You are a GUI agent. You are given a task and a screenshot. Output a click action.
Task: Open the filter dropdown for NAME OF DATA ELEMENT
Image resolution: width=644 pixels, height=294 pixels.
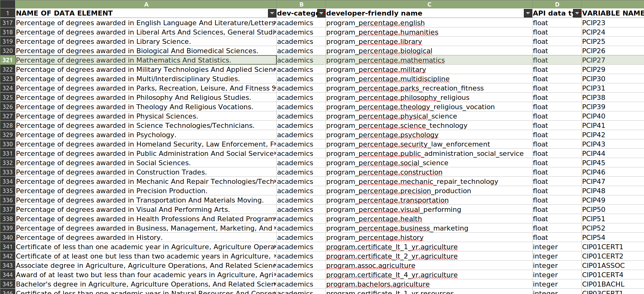[x=272, y=13]
